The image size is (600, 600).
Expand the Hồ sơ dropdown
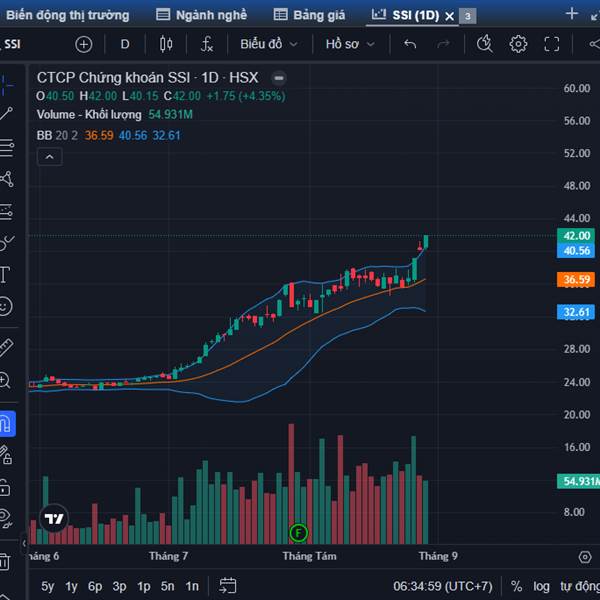click(350, 44)
